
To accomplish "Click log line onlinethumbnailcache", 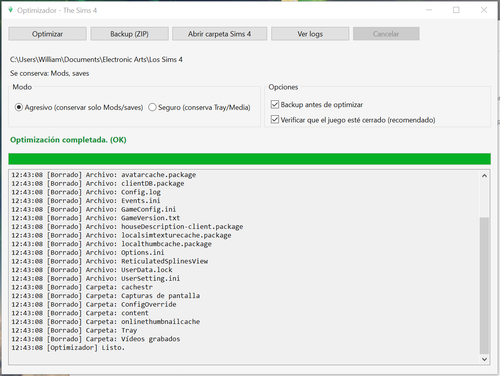I will tap(106, 322).
